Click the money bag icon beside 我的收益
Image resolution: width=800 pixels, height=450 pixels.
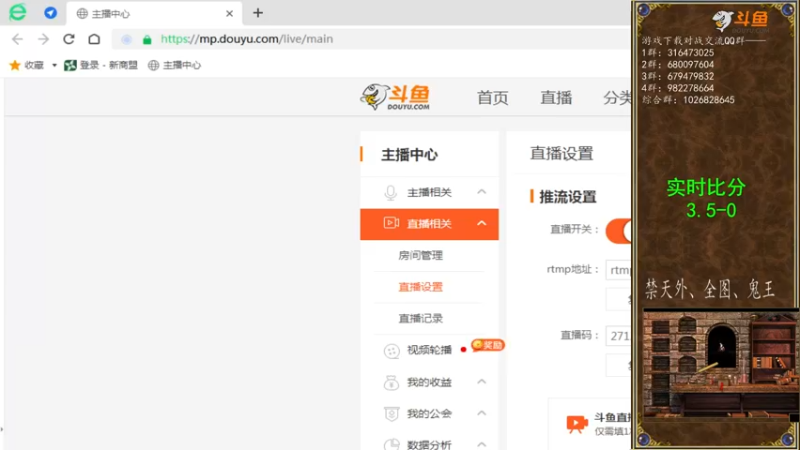[391, 382]
